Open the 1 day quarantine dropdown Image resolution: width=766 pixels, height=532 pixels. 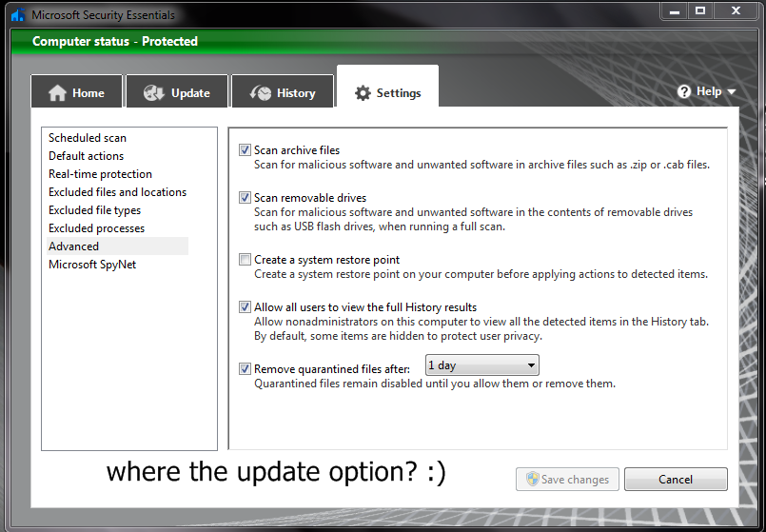click(x=482, y=365)
